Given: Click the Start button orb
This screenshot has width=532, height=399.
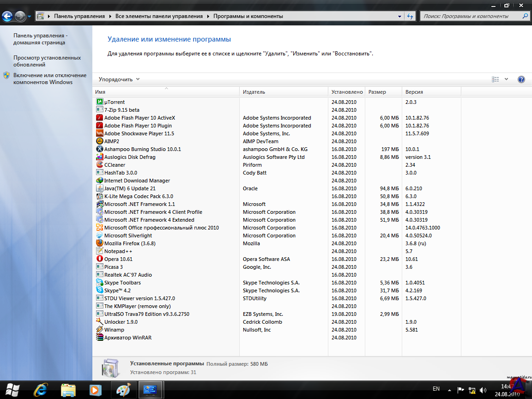Looking at the screenshot, I should 12,390.
